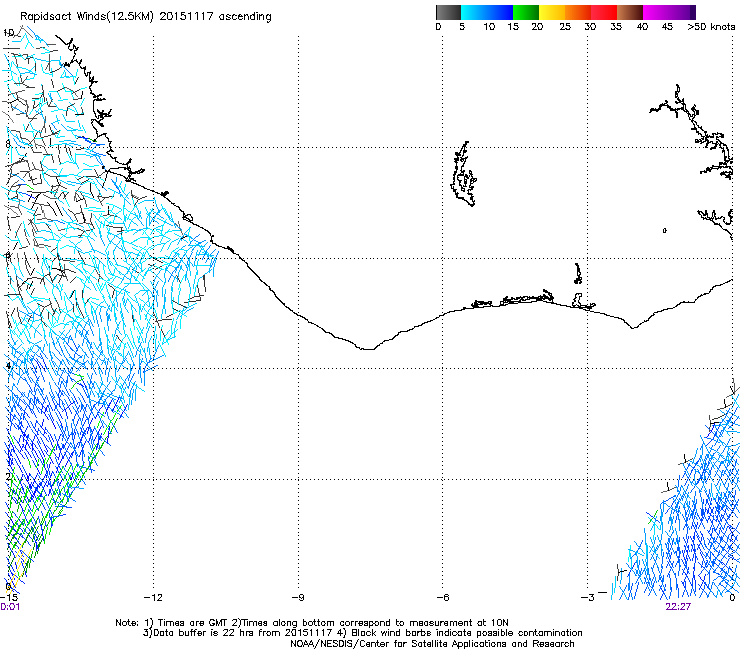The image size is (740, 650).
Task: Click the latitude '2' axis label
Action: 8,476
